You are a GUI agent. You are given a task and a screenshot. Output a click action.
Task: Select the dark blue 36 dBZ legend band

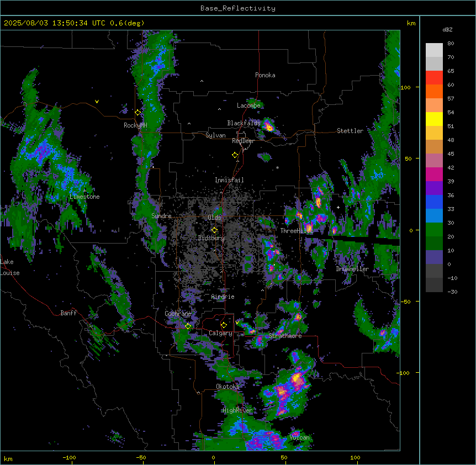tap(434, 202)
